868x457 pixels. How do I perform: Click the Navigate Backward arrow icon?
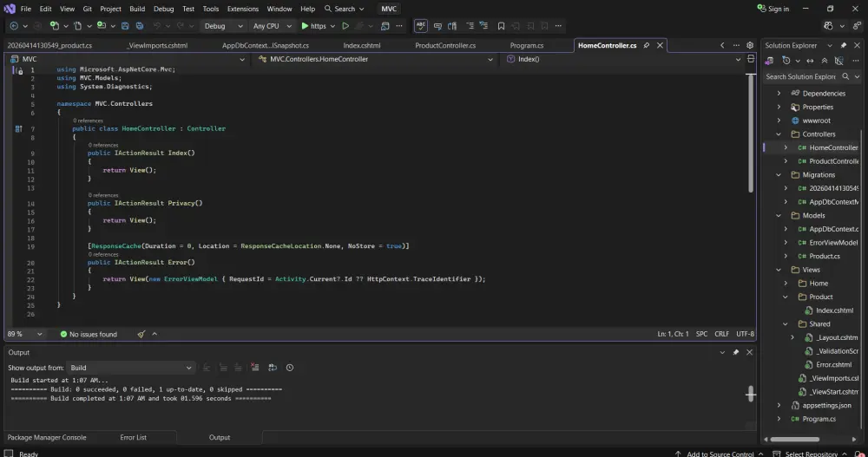click(x=14, y=26)
